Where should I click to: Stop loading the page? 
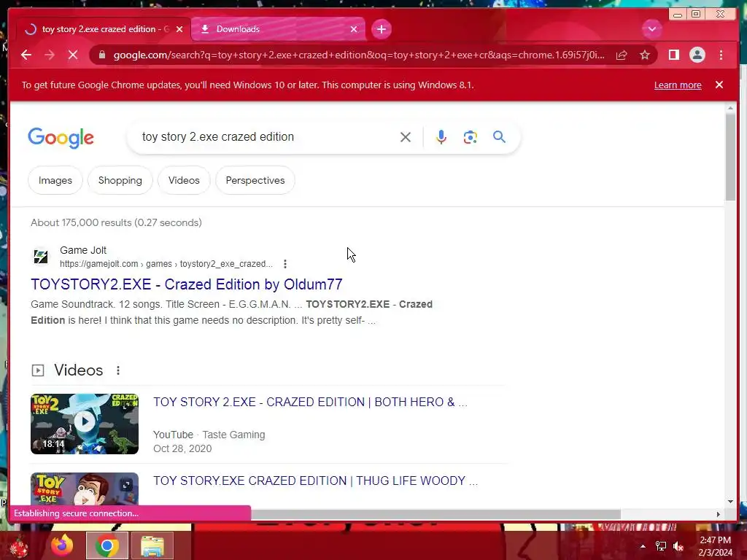click(73, 55)
